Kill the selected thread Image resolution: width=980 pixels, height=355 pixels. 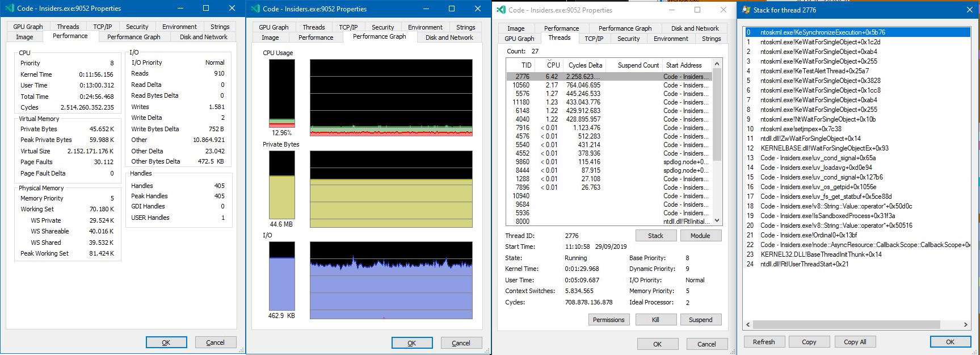point(655,320)
